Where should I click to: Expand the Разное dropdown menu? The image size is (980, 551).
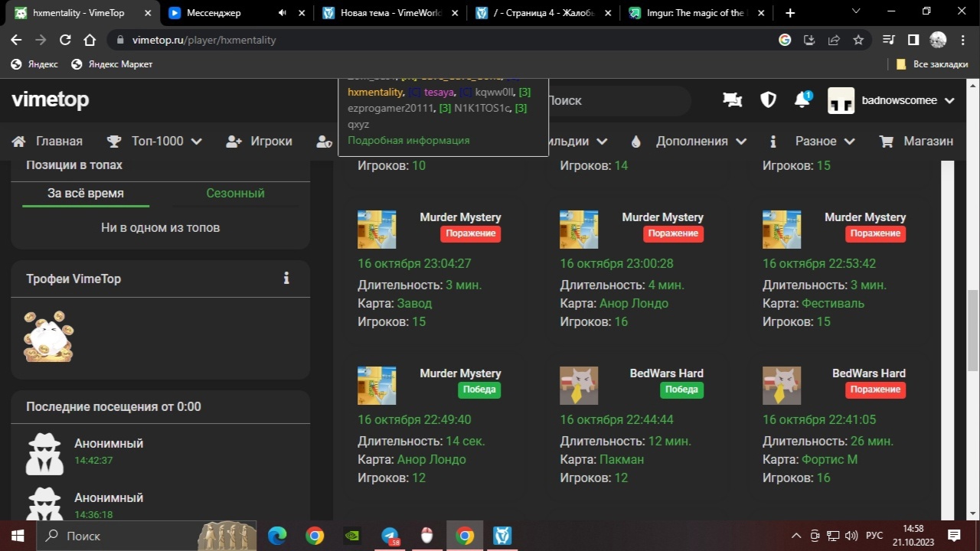pos(814,141)
